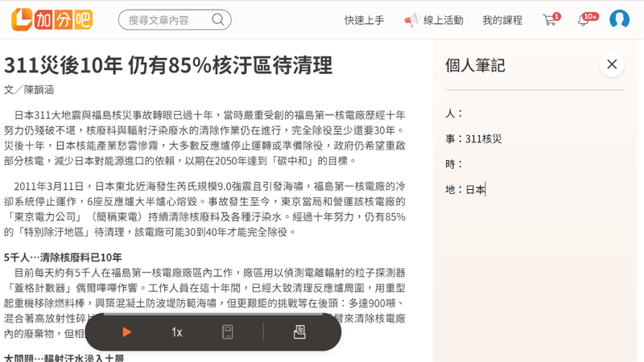
Task: Open the 快速上手 menu item
Action: coord(364,20)
